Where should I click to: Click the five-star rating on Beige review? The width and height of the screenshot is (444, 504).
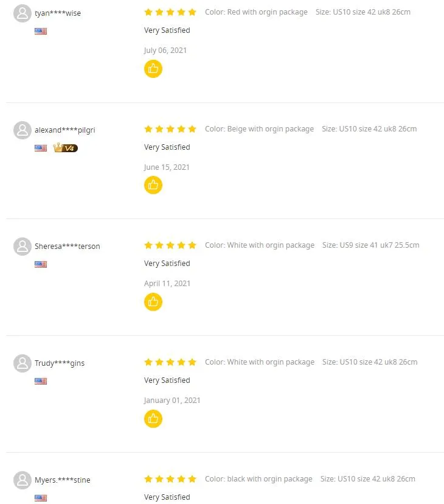pyautogui.click(x=170, y=129)
